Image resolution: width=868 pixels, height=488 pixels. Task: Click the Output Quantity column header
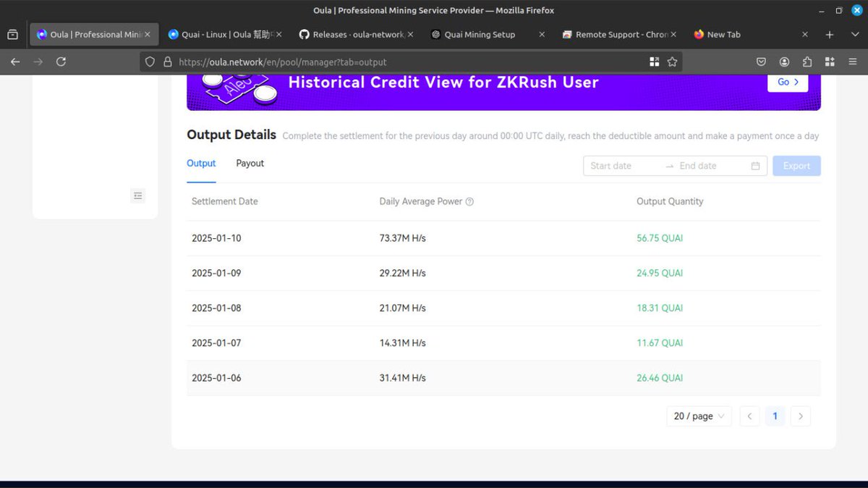coord(670,202)
